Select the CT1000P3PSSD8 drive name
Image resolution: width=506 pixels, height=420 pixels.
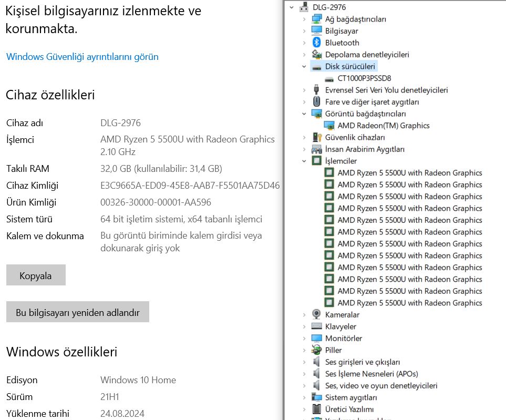pyautogui.click(x=364, y=78)
